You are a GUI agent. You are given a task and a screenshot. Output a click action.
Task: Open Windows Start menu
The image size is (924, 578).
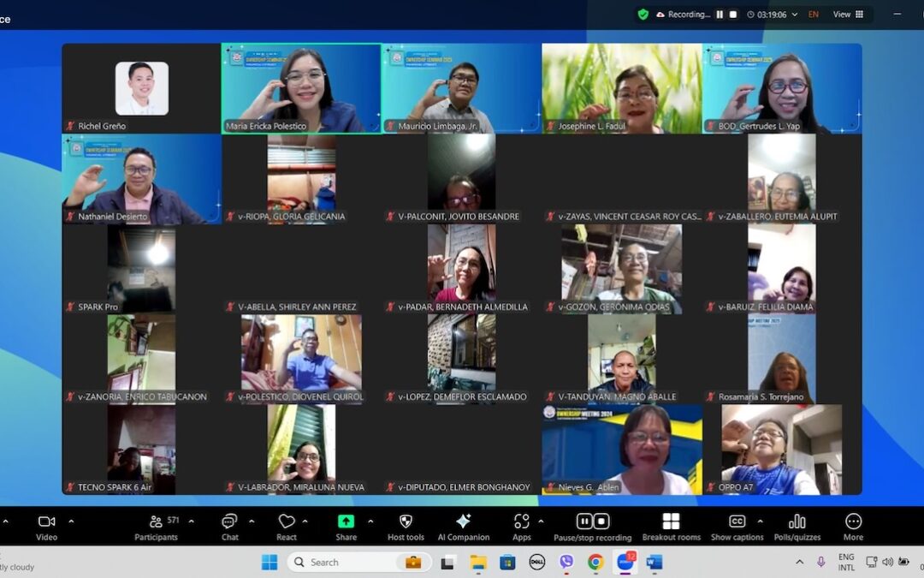(269, 562)
